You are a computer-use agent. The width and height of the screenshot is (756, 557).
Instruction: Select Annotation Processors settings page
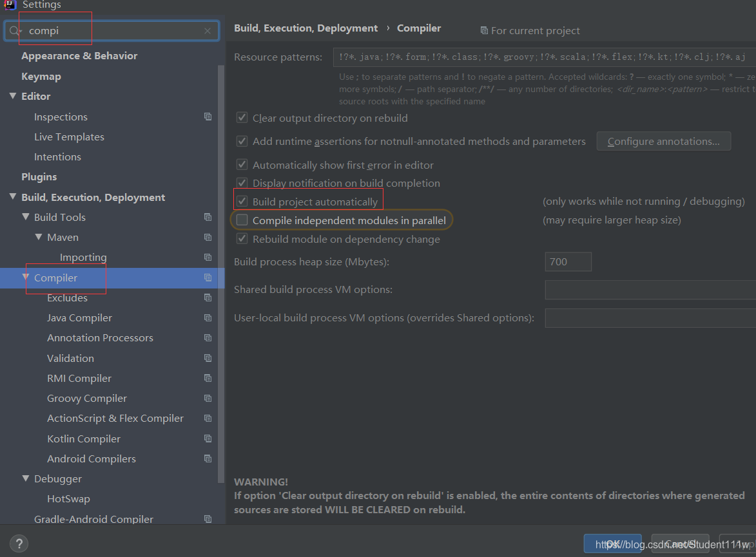[100, 338]
